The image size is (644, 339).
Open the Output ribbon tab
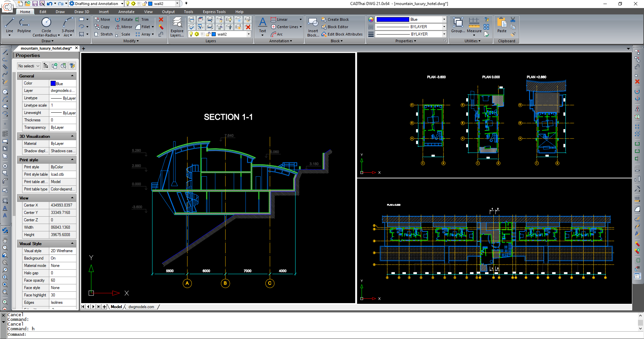click(x=168, y=12)
